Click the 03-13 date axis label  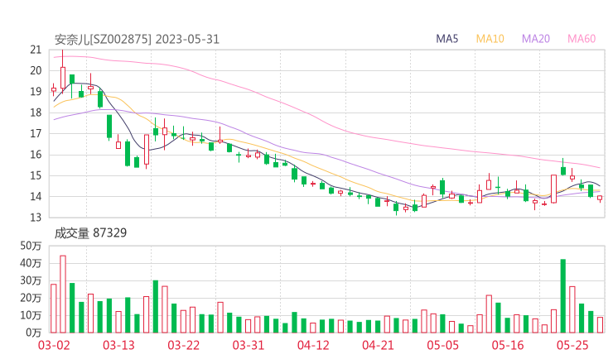coord(118,345)
